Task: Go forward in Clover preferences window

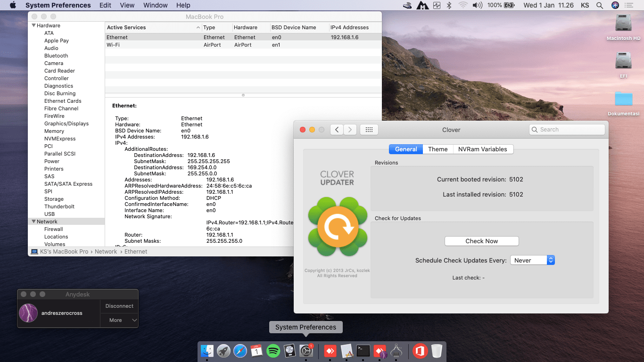Action: (x=349, y=130)
